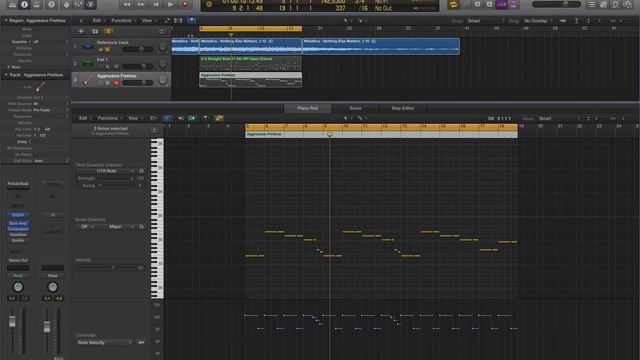
Task: Toggle the purple Count-in button
Action: pos(502,4)
